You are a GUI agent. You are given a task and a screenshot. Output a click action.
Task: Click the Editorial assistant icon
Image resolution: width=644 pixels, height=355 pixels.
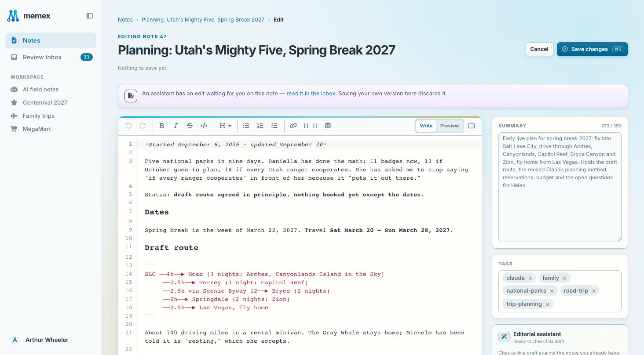click(504, 337)
